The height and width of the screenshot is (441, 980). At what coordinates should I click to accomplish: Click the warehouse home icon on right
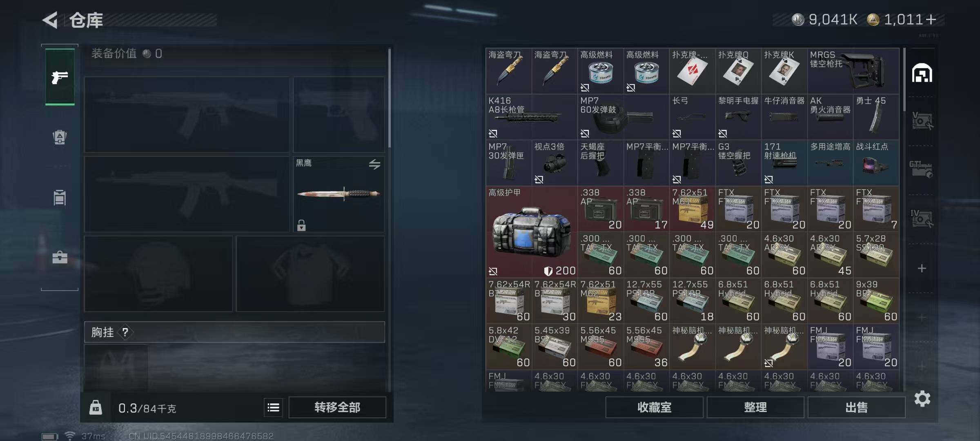point(922,73)
